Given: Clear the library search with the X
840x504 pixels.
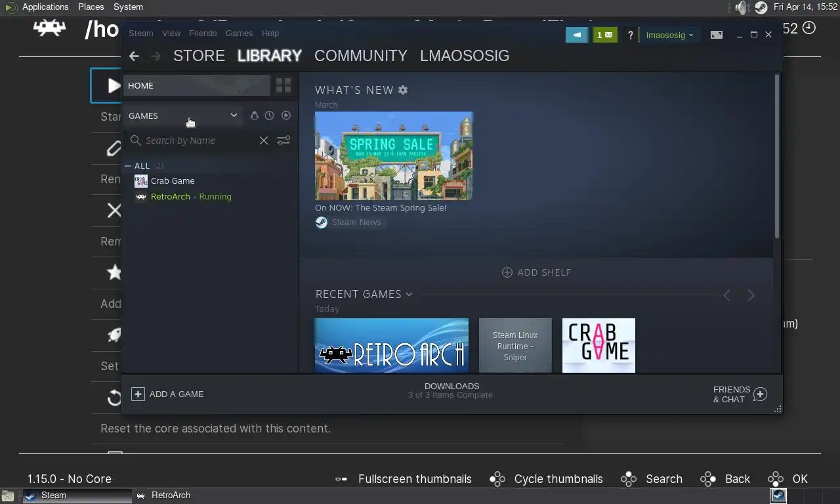Looking at the screenshot, I should 264,140.
